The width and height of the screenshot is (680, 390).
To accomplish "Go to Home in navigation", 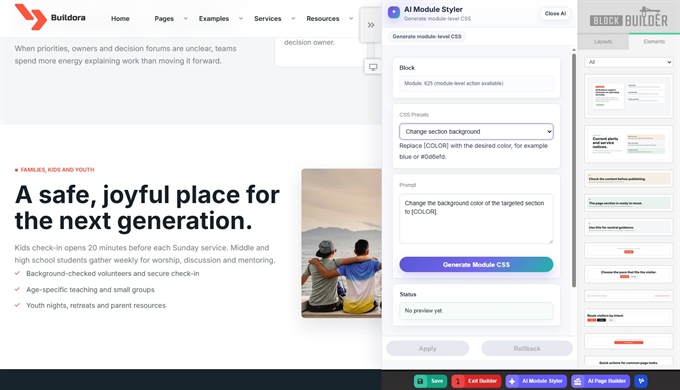I will [120, 19].
